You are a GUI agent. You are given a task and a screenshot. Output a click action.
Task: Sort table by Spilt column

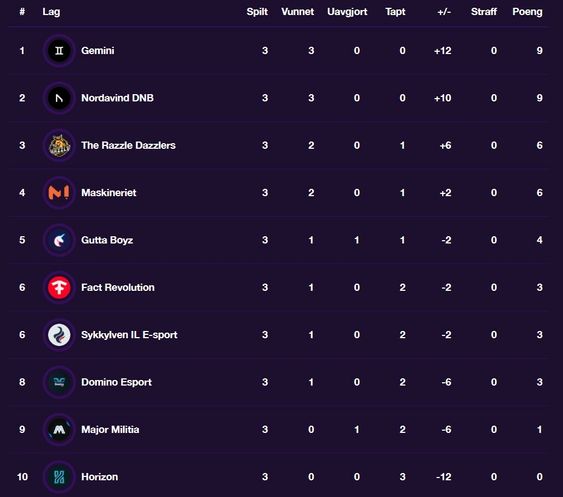[257, 12]
